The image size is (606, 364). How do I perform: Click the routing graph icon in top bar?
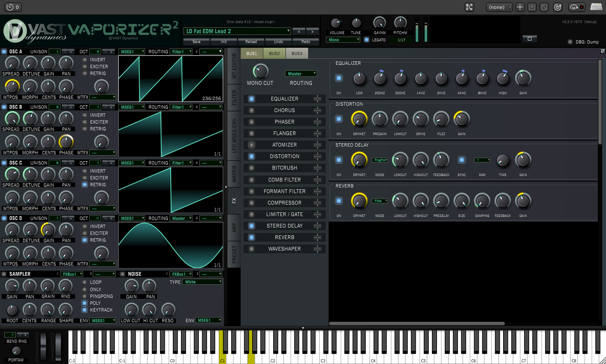point(469,7)
